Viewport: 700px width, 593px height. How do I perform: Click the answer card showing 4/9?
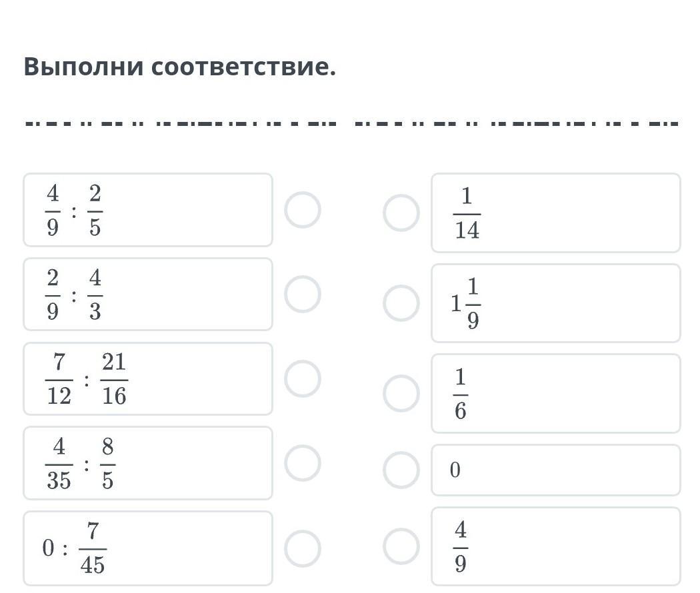pyautogui.click(x=556, y=546)
